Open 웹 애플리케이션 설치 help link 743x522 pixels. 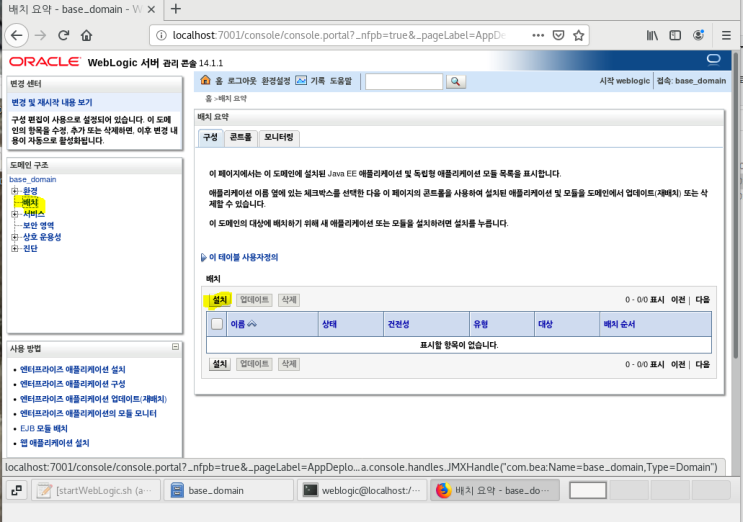click(54, 443)
